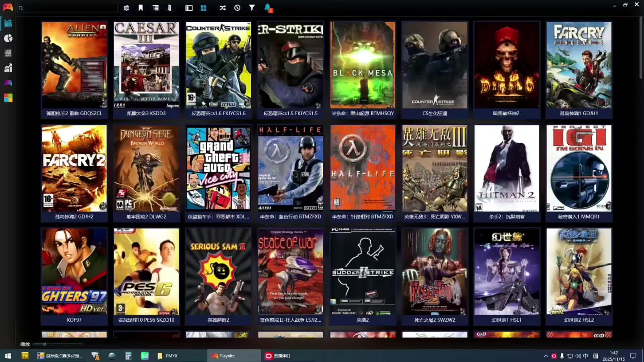This screenshot has width=644, height=362.
Task: Open the filter presets settings icon
Action: (x=126, y=8)
